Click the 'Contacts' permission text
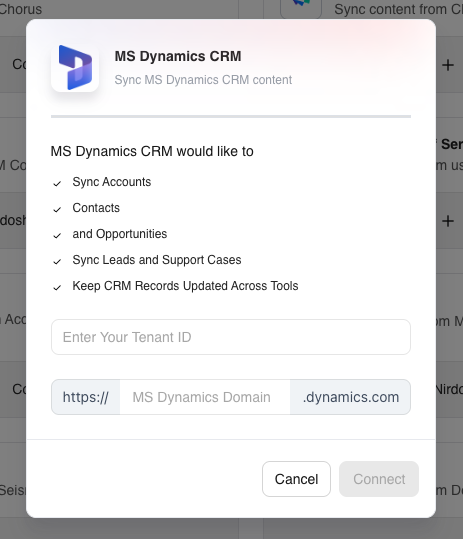 click(x=96, y=208)
